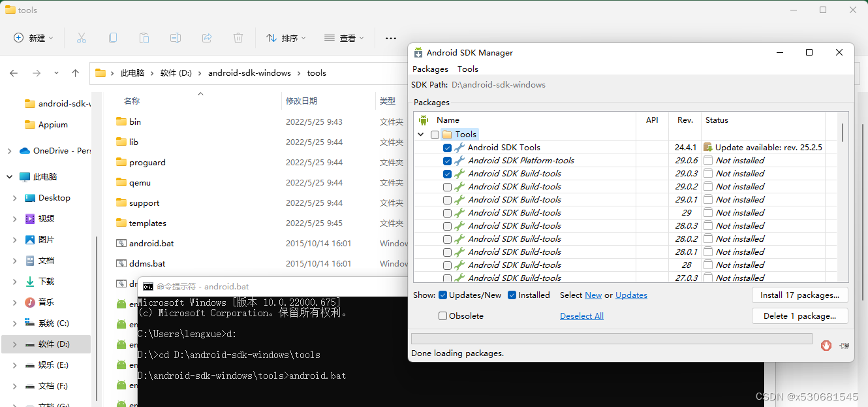868x407 pixels.
Task: Open the 新建 dropdown in Explorer
Action: [34, 38]
